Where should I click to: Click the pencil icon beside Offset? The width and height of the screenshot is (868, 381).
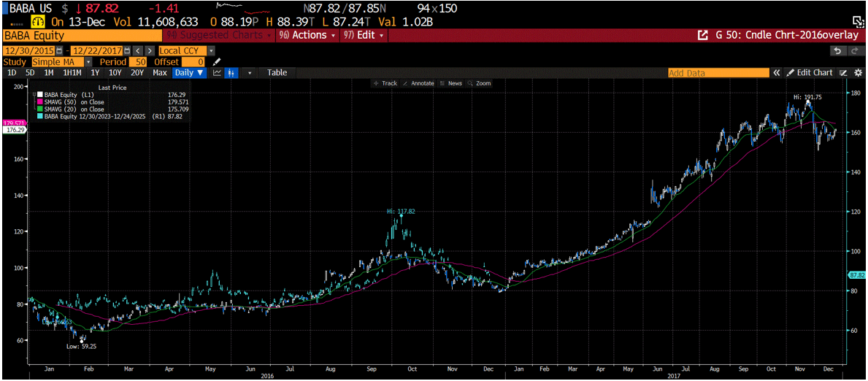[217, 61]
